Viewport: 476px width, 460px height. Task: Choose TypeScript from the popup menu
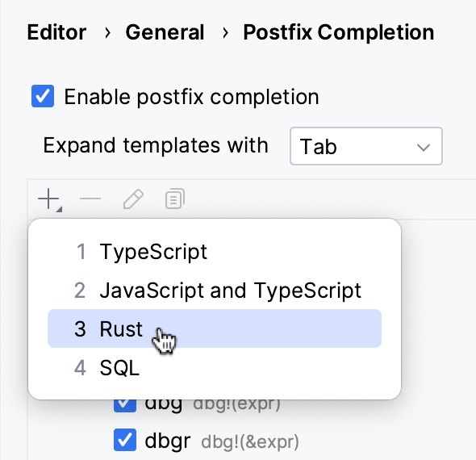(x=215, y=252)
